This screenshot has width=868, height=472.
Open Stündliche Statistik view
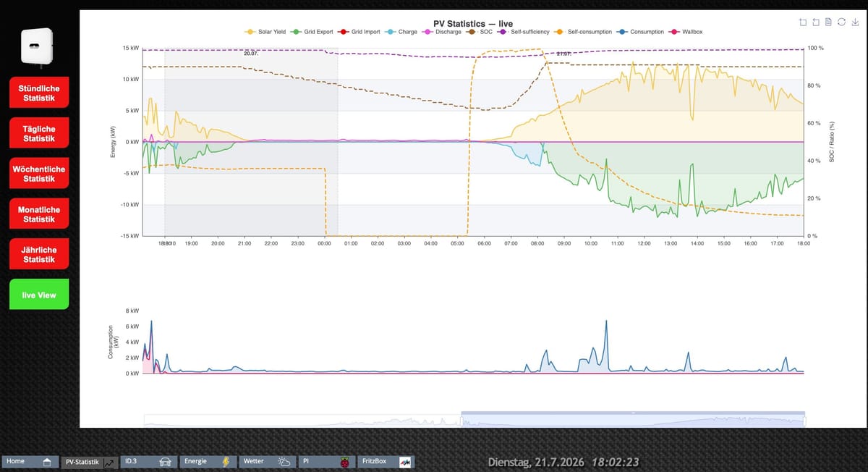(39, 93)
